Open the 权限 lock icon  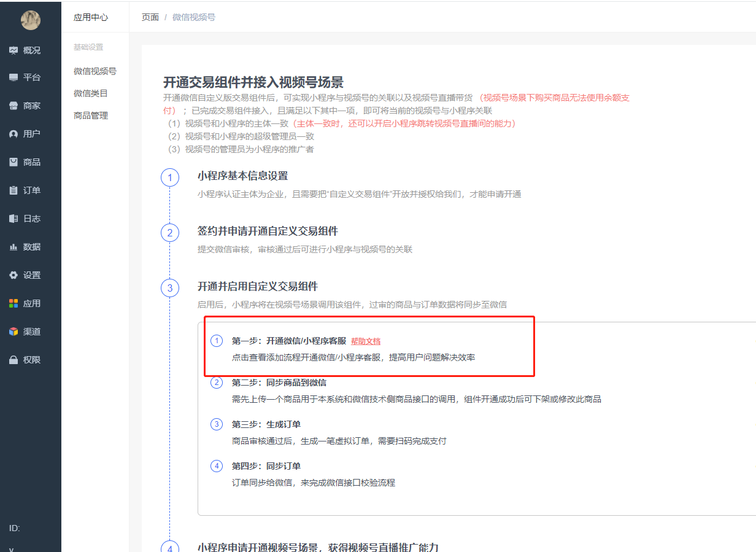(x=13, y=360)
